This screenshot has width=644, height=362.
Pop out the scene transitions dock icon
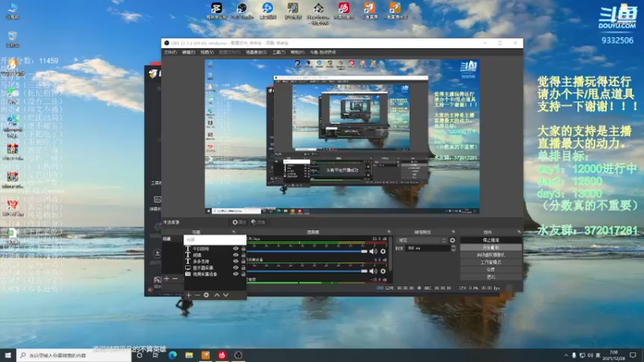453,232
